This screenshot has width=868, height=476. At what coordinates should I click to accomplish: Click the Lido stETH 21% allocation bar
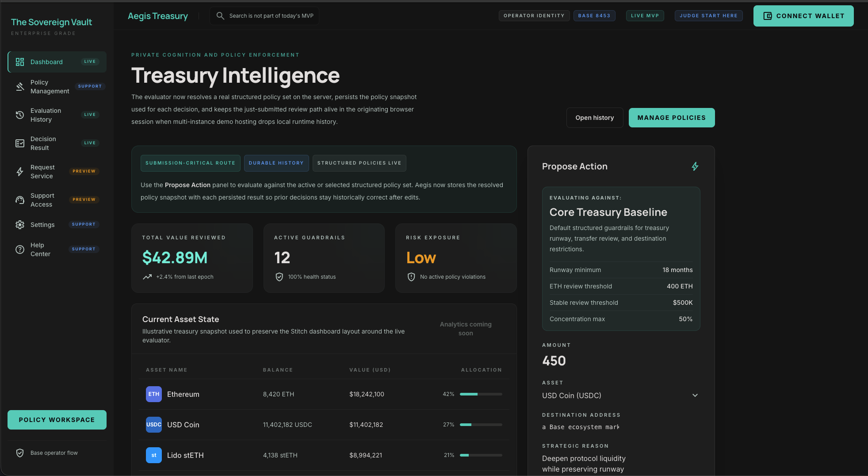coord(481,455)
